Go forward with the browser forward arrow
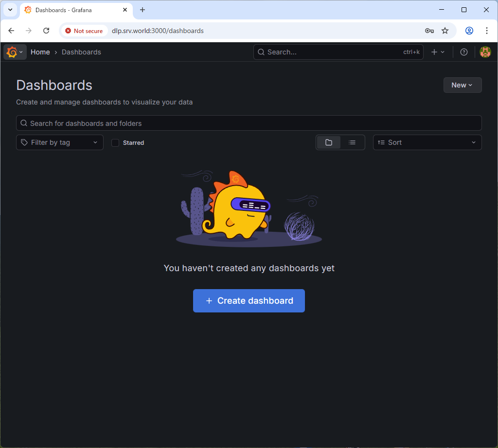 coord(29,31)
